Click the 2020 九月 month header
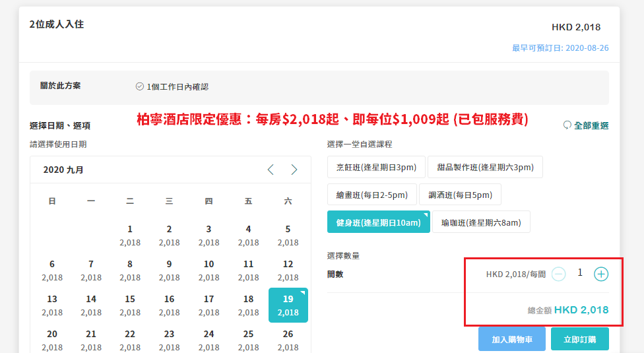The width and height of the screenshot is (644, 353). pyautogui.click(x=63, y=170)
